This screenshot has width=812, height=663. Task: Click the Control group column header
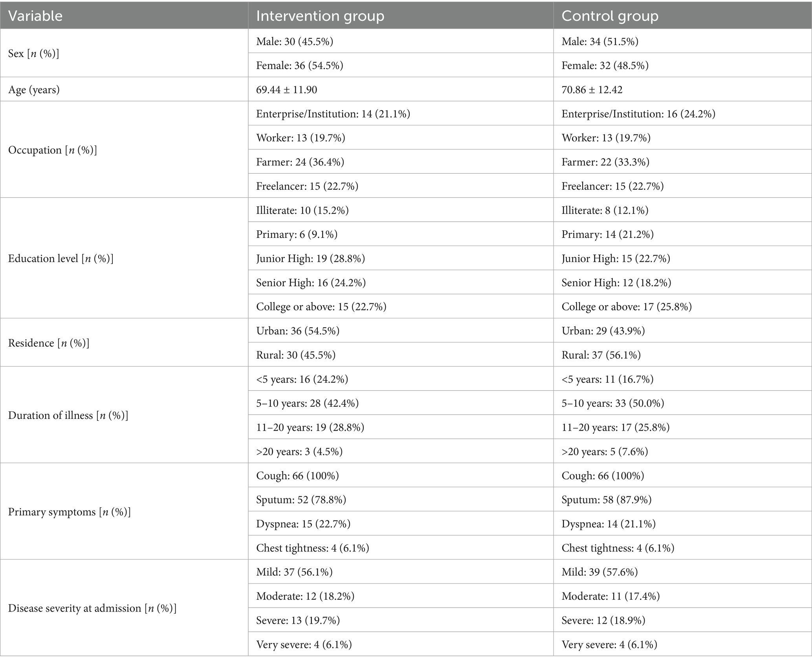(x=610, y=16)
